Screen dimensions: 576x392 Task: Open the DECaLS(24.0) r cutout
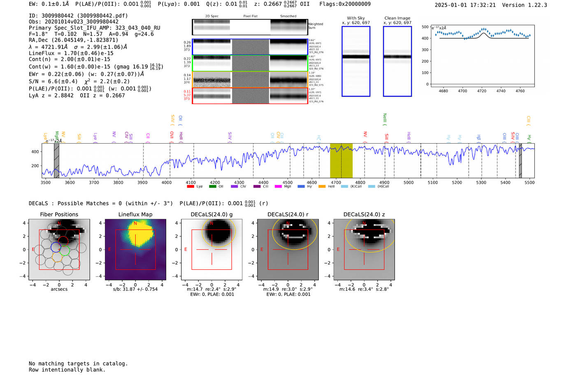click(288, 249)
